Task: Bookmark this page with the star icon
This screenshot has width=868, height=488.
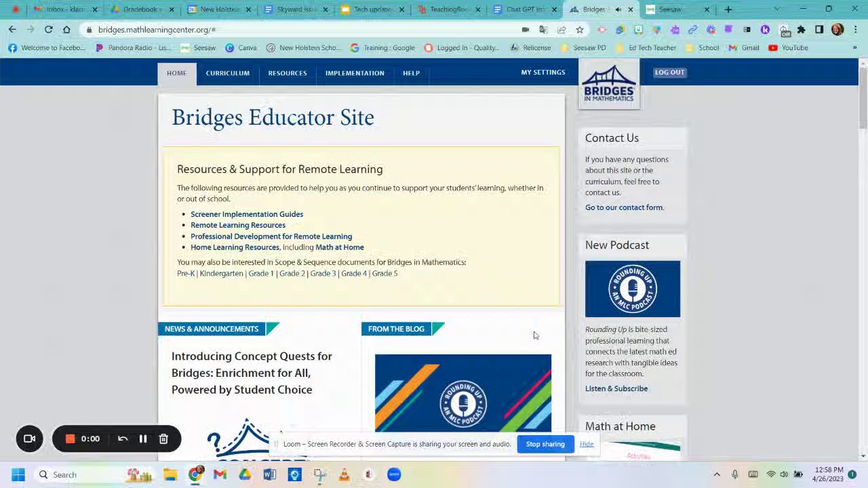Action: [580, 30]
